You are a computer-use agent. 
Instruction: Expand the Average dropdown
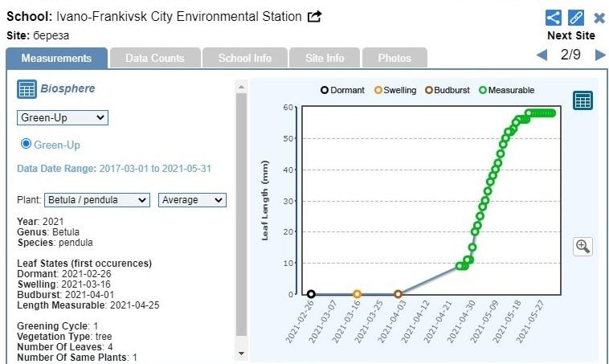(192, 200)
